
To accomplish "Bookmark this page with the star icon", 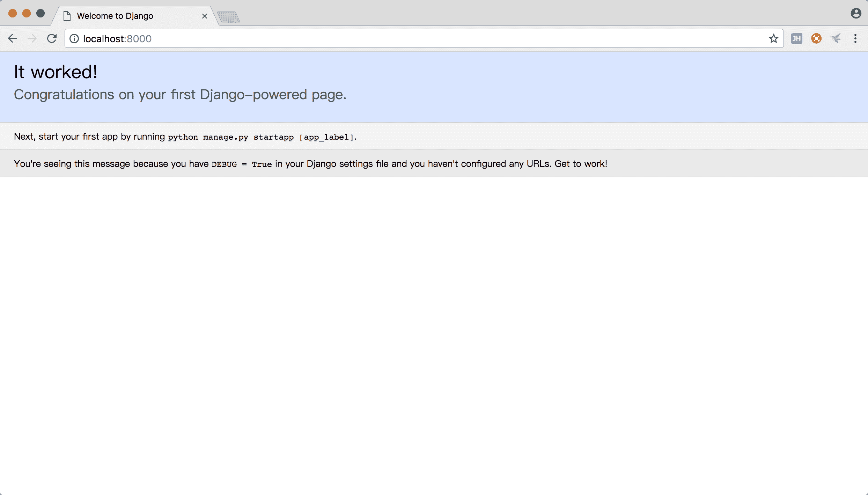I will (x=773, y=38).
